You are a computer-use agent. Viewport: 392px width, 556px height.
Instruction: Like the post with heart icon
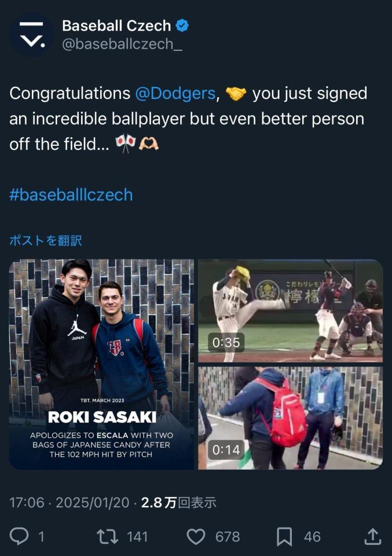(196, 537)
